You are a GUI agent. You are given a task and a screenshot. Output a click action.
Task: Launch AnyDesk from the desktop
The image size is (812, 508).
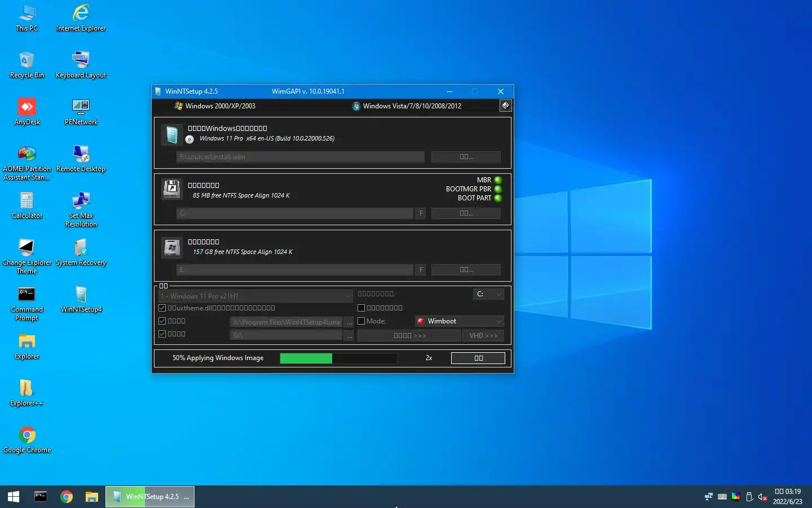pyautogui.click(x=27, y=112)
